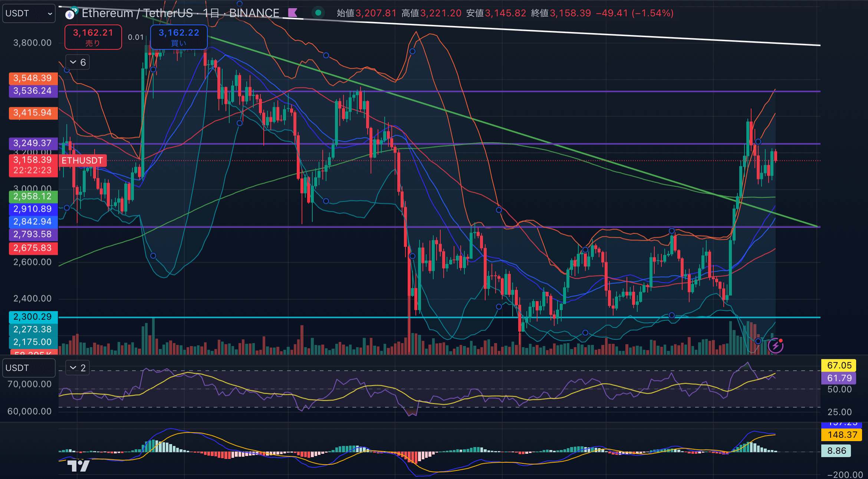Image resolution: width=868 pixels, height=479 pixels.
Task: Click the lightning bolt icon near the latest candle
Action: 775,346
